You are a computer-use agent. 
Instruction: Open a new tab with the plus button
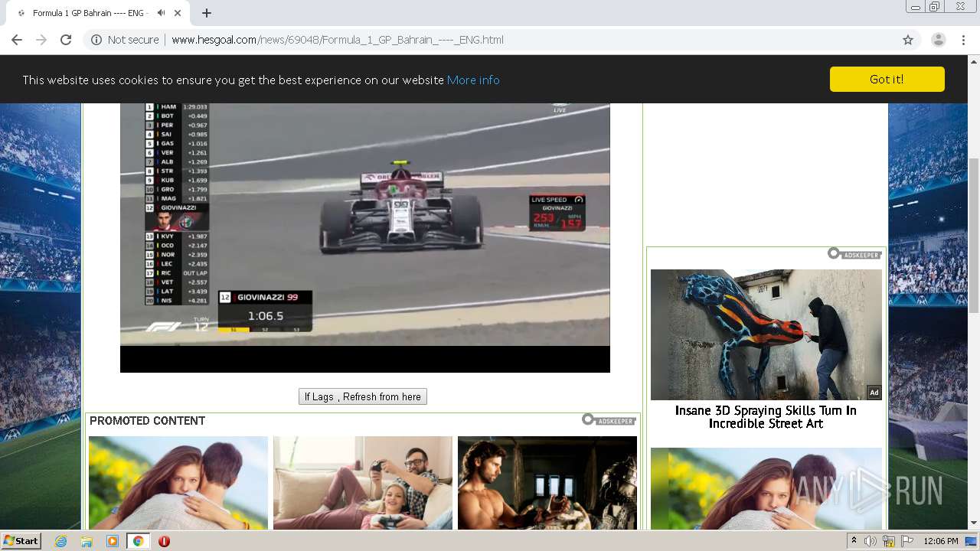coord(207,13)
